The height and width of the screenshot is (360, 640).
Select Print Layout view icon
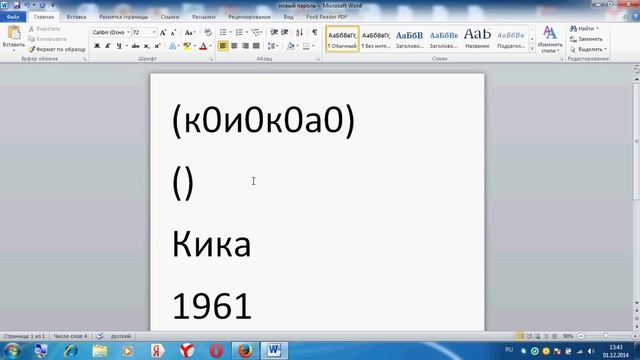point(520,336)
